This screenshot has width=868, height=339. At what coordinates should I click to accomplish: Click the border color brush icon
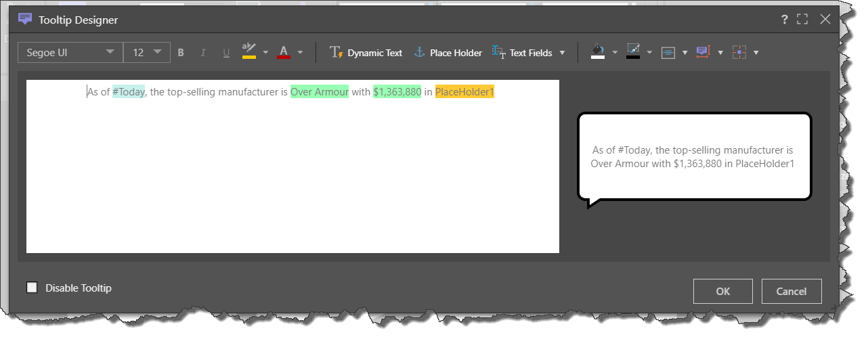coord(633,52)
